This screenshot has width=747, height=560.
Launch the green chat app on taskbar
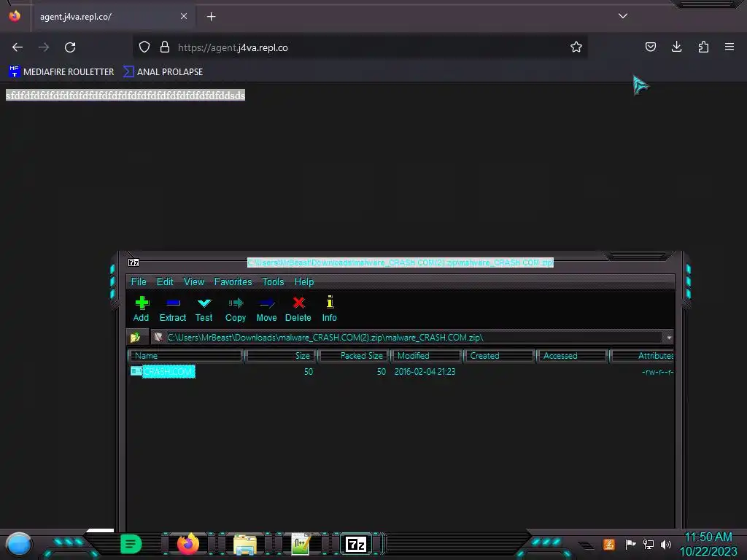(x=131, y=544)
